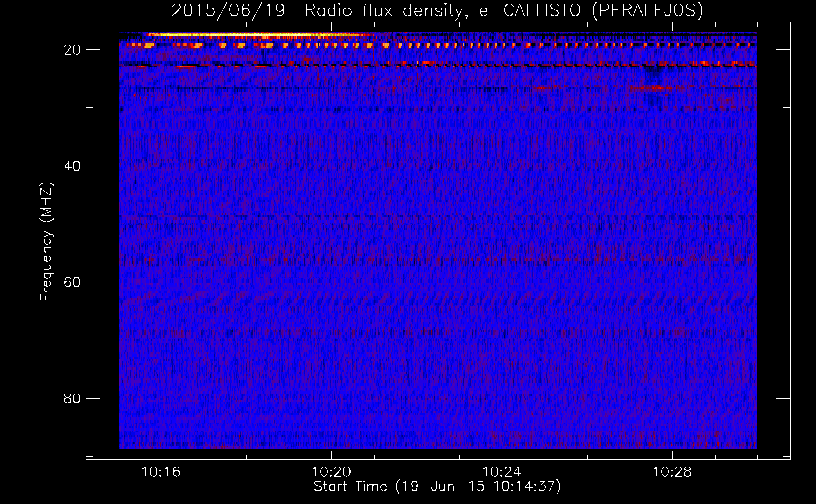
Task: Click the plot title '2015/06/19 Radio flux density'
Action: tap(437, 10)
